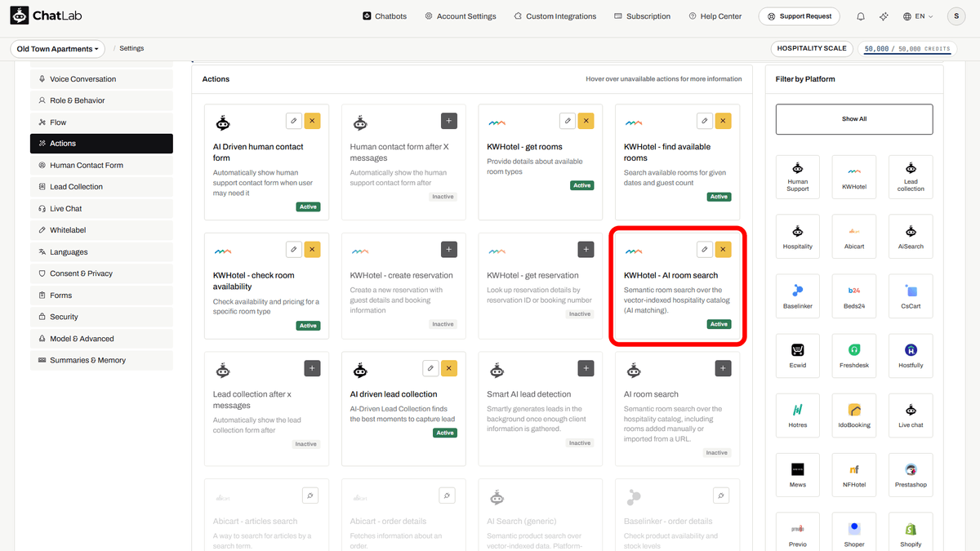Click the Settings breadcrumb
Image resolution: width=980 pixels, height=551 pixels.
pos(131,49)
